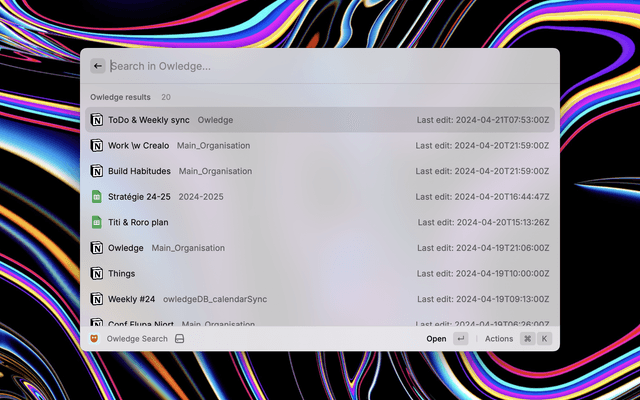Click Notion icon beside Work \w Crealo

(x=97, y=145)
